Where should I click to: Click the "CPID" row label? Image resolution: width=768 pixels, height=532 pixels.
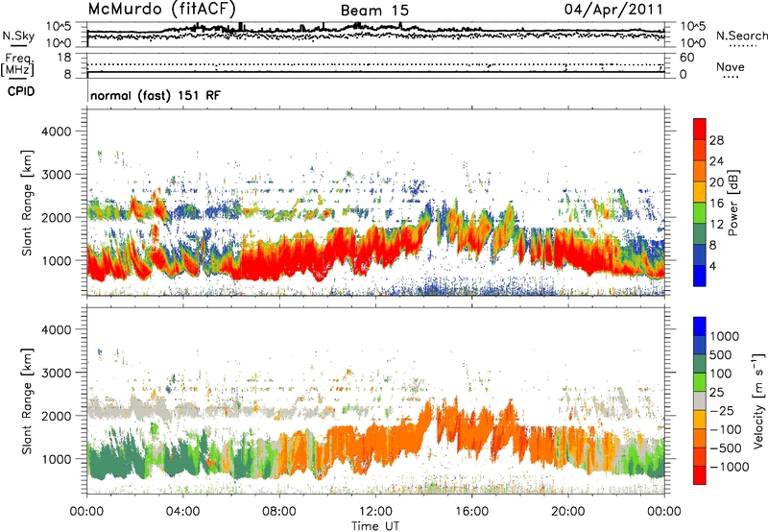tap(21, 91)
